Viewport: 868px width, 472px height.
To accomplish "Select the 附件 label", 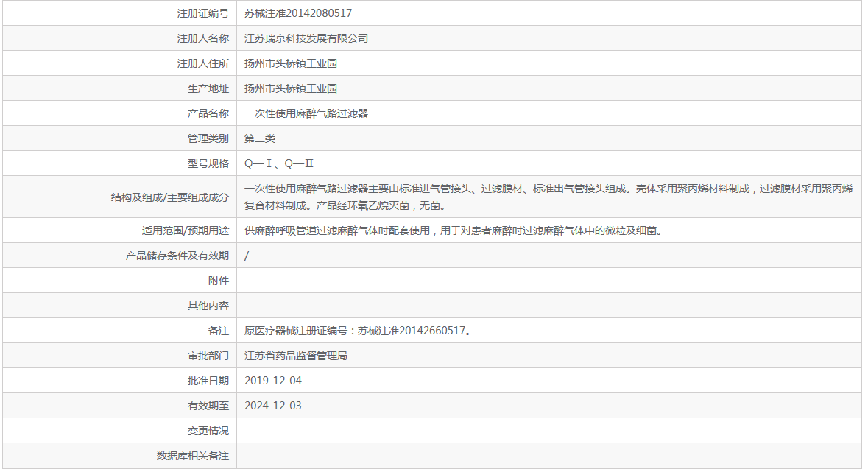I will coord(219,281).
